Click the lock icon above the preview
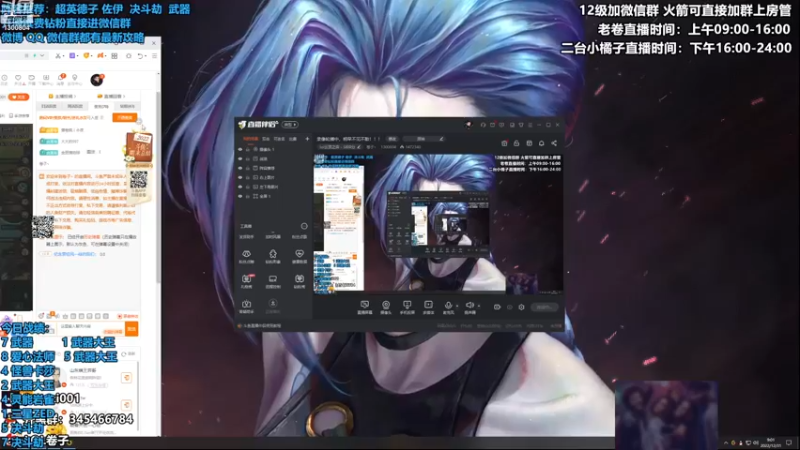This screenshot has height=450, width=800. 516,143
